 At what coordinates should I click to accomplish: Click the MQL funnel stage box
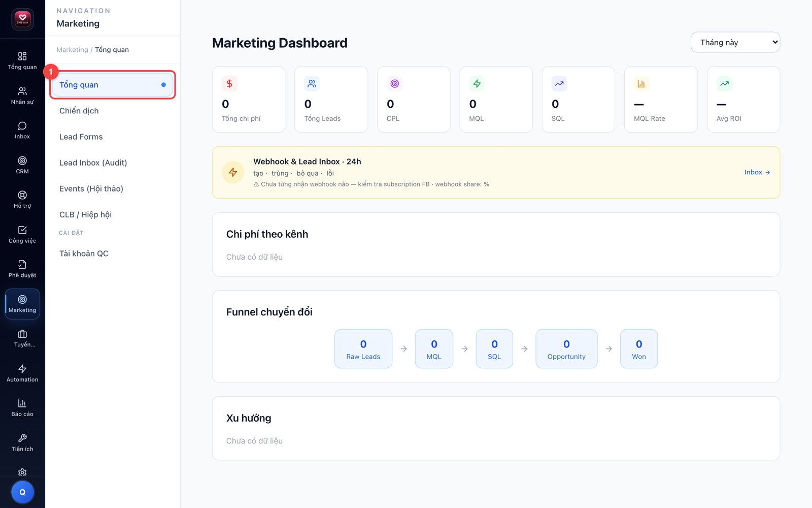[434, 348]
